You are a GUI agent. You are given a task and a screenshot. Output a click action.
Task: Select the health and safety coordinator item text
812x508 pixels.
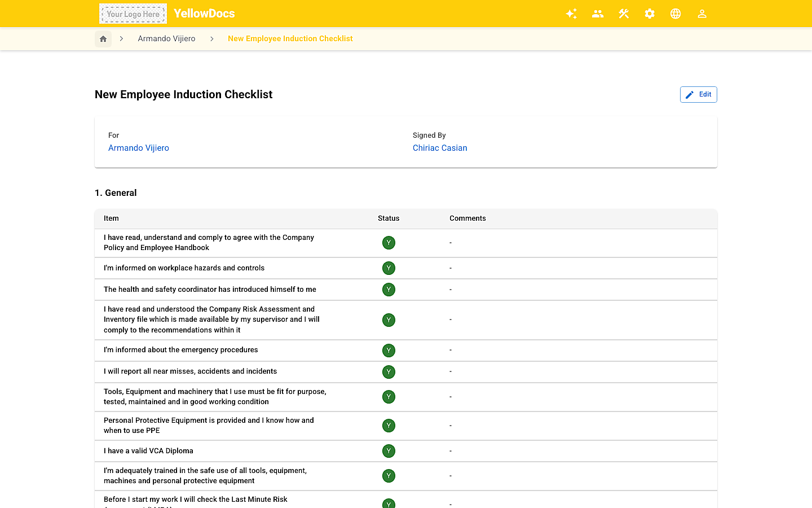pyautogui.click(x=210, y=290)
